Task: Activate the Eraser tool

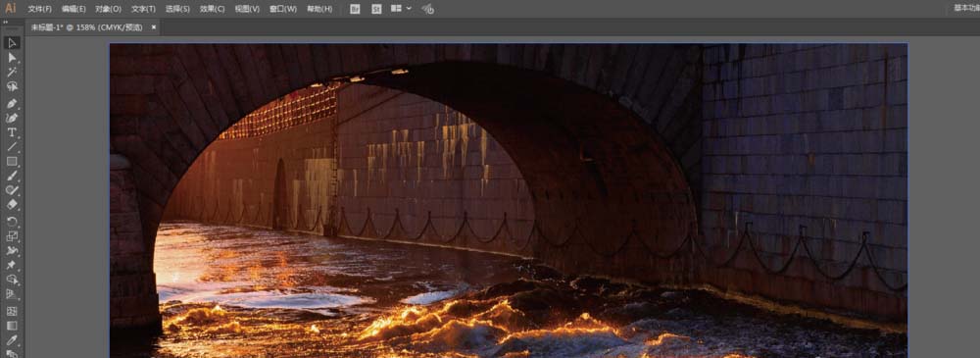Action: [12, 205]
